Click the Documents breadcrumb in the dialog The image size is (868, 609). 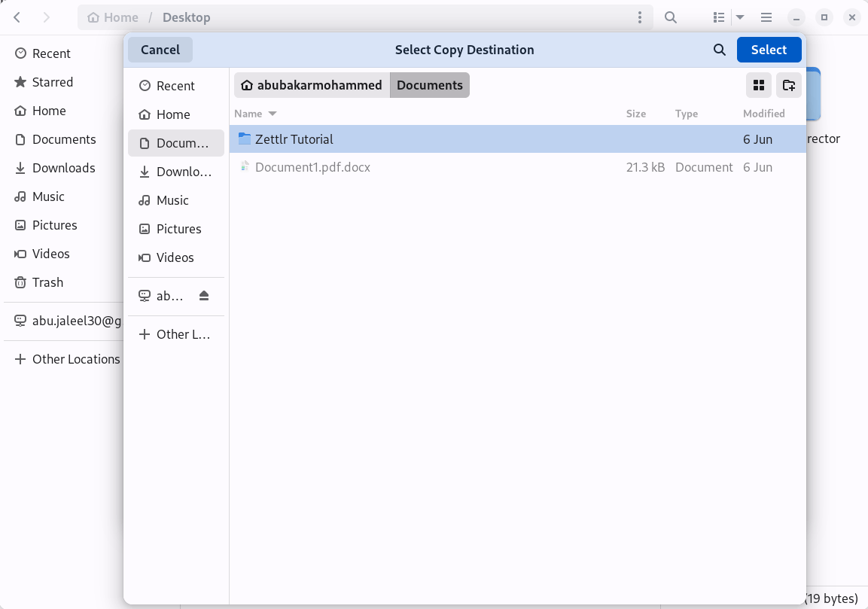429,85
